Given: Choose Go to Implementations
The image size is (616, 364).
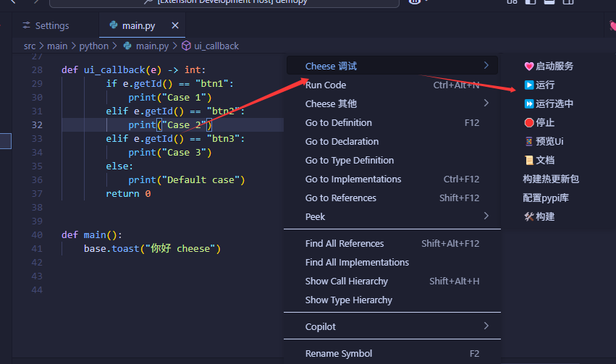Looking at the screenshot, I should pos(392,179).
